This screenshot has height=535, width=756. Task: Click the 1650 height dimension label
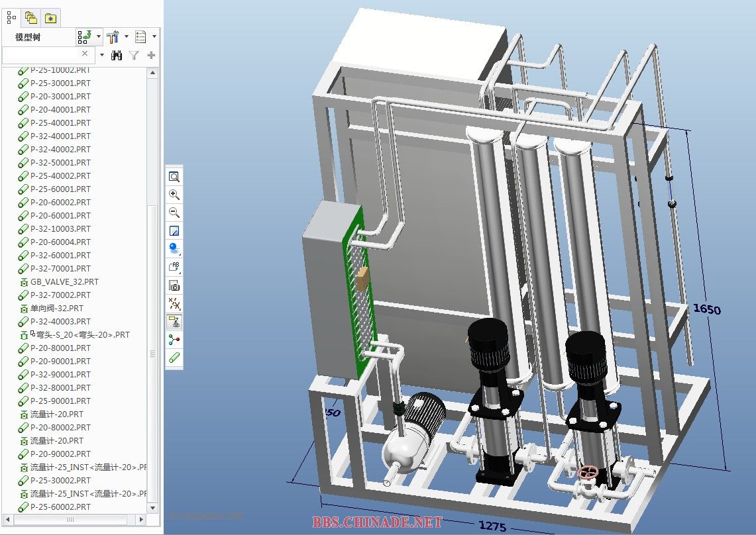[707, 309]
